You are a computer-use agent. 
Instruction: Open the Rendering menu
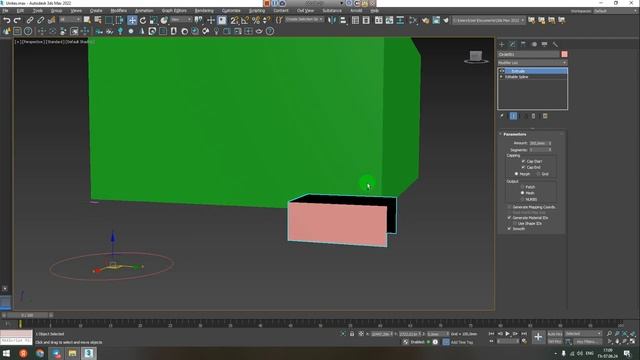[204, 11]
